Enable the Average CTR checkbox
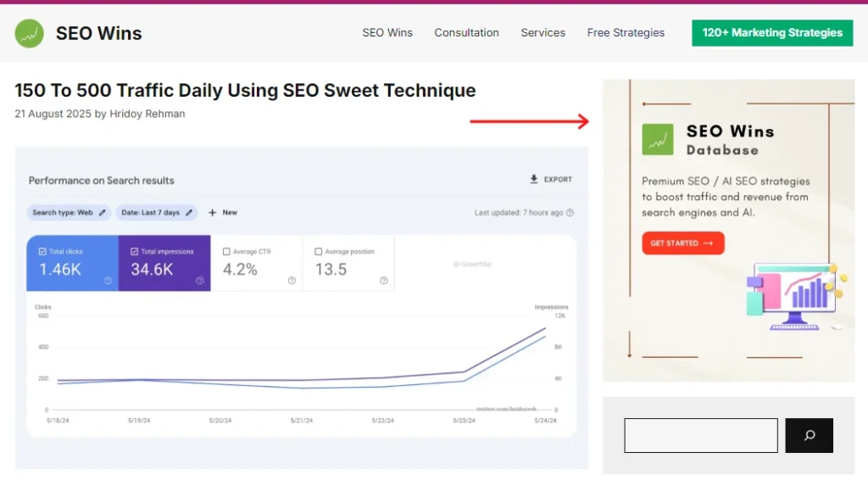 click(x=226, y=252)
